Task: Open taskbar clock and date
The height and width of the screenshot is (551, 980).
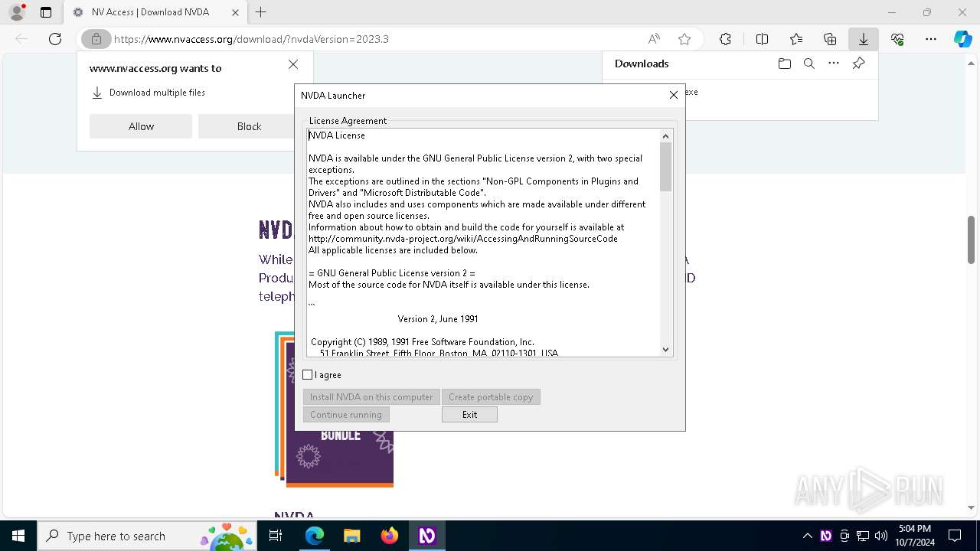Action: click(915, 536)
